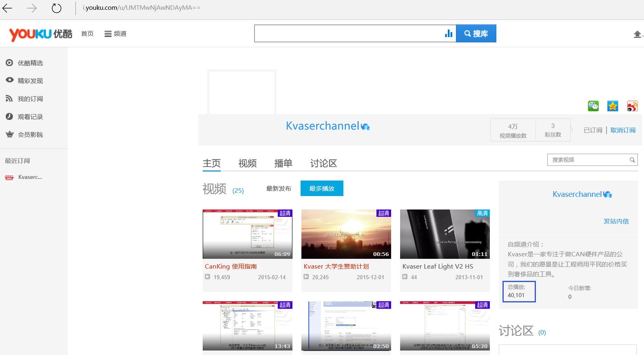This screenshot has height=355, width=644.
Task: Click the blue 搜库 search button
Action: tap(476, 33)
